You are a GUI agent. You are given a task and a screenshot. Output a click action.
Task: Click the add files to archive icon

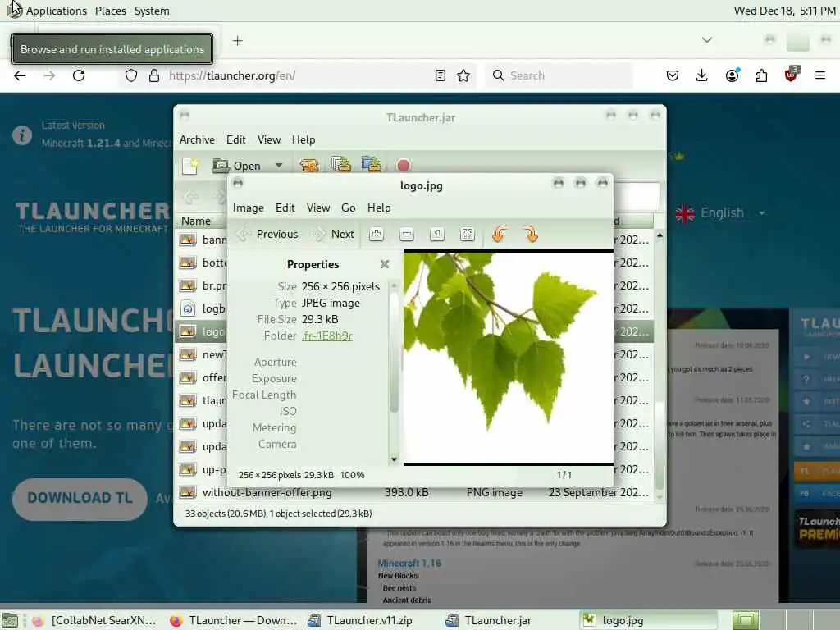tap(340, 164)
